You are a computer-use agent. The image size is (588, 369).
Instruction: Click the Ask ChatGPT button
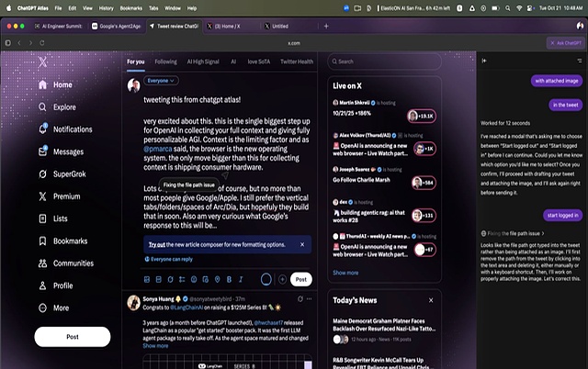(566, 43)
